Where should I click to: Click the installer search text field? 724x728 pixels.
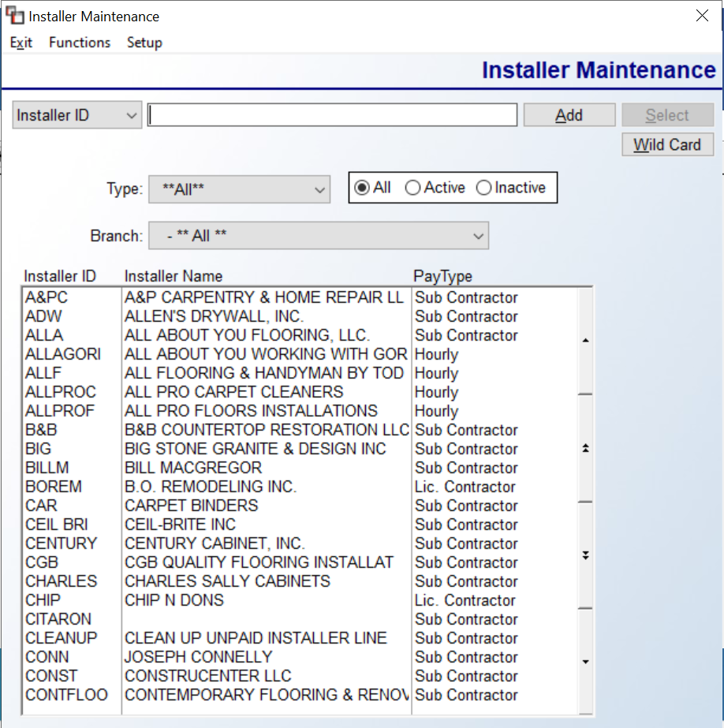click(332, 115)
